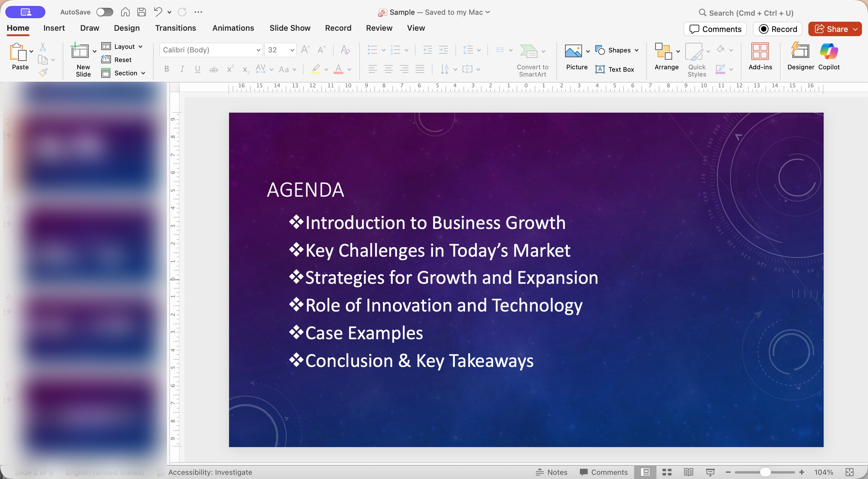Expand the font size 32 dropdown
The width and height of the screenshot is (868, 479).
(x=292, y=50)
